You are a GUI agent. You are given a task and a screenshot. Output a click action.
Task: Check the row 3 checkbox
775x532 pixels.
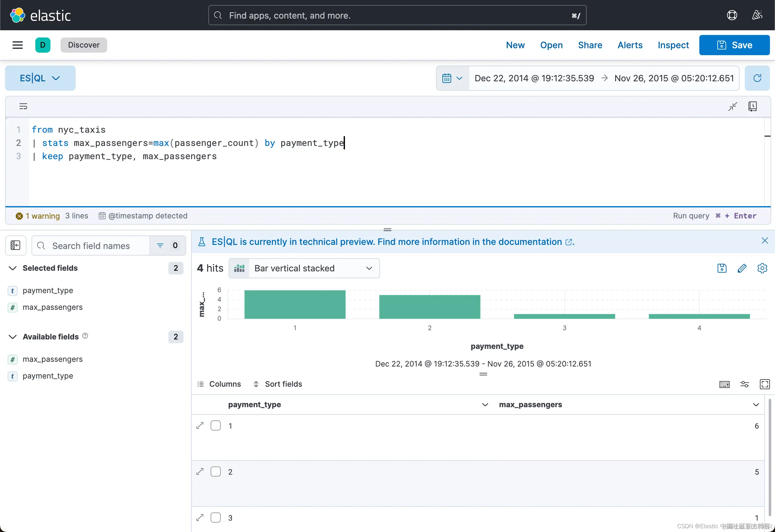(216, 518)
